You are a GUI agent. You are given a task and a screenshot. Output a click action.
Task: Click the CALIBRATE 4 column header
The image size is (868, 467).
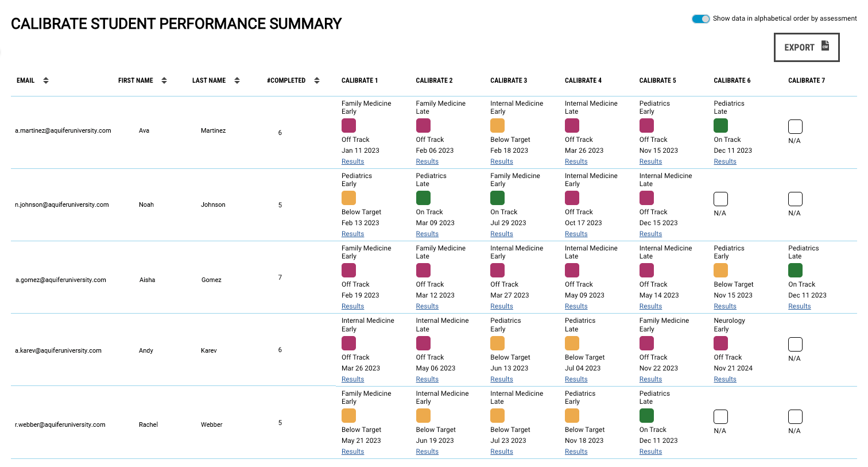pos(583,80)
